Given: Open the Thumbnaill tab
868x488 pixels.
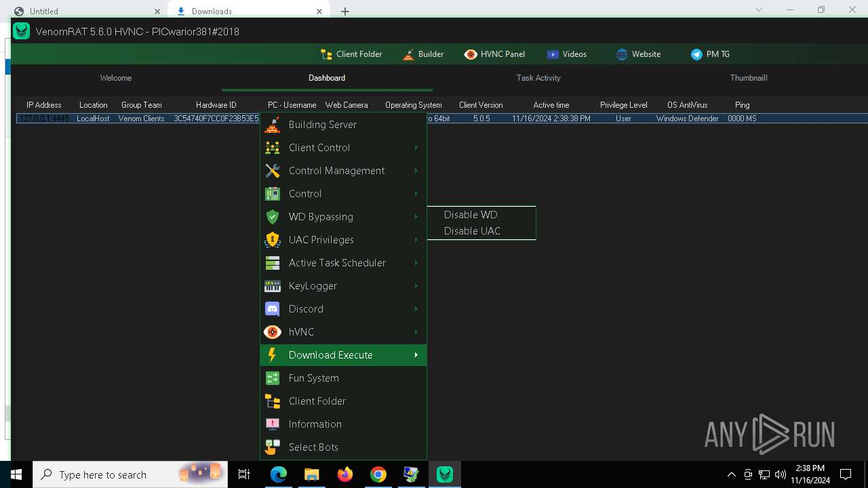Looking at the screenshot, I should click(x=749, y=78).
